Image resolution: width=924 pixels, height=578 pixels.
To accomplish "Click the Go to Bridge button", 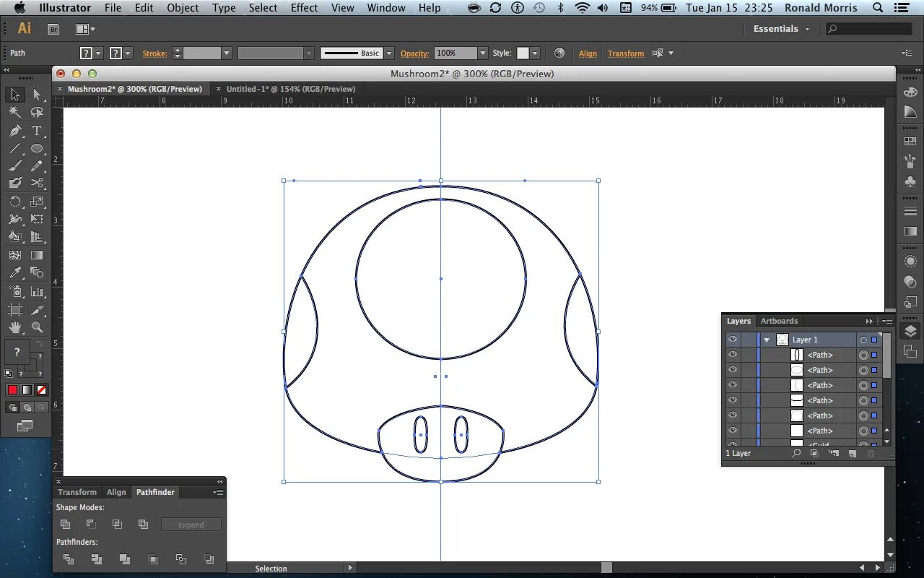I will pyautogui.click(x=53, y=29).
